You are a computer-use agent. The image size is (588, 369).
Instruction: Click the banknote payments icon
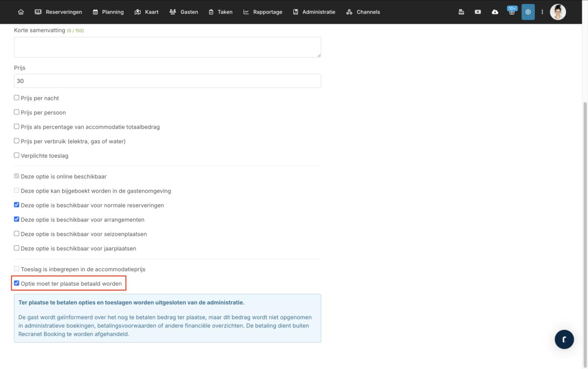pyautogui.click(x=478, y=12)
